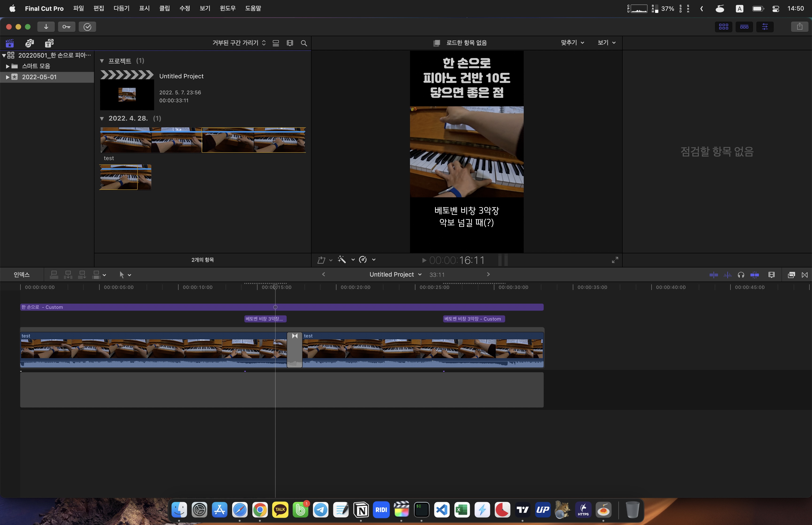Open the Keyword editor
The image size is (812, 525).
[66, 27]
